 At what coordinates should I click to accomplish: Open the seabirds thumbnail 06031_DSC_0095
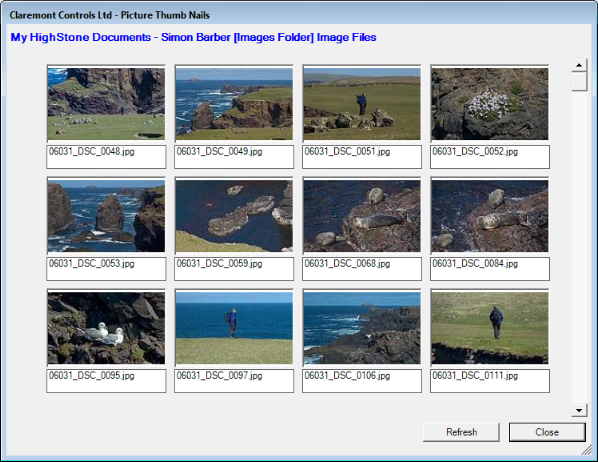click(x=106, y=328)
